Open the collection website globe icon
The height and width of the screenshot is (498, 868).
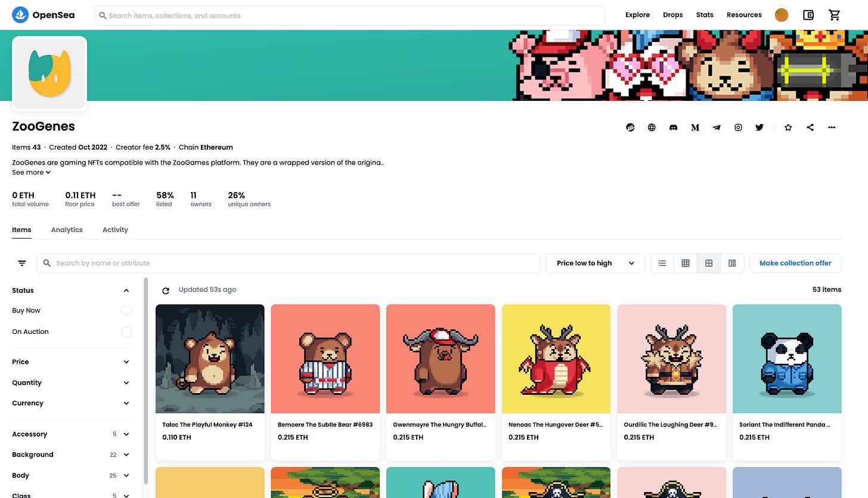click(x=652, y=127)
